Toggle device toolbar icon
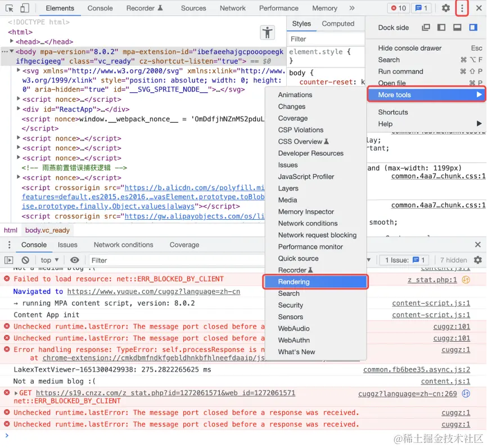487x448 pixels. click(25, 8)
